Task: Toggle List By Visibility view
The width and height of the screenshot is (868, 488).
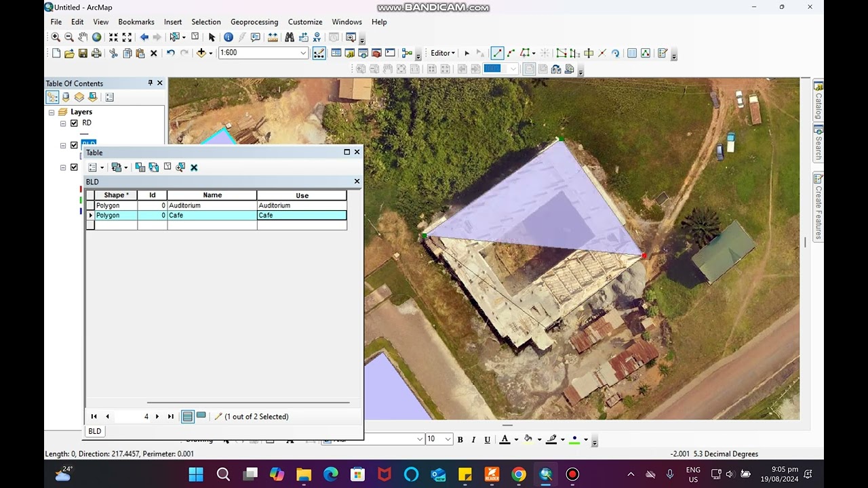Action: click(79, 97)
